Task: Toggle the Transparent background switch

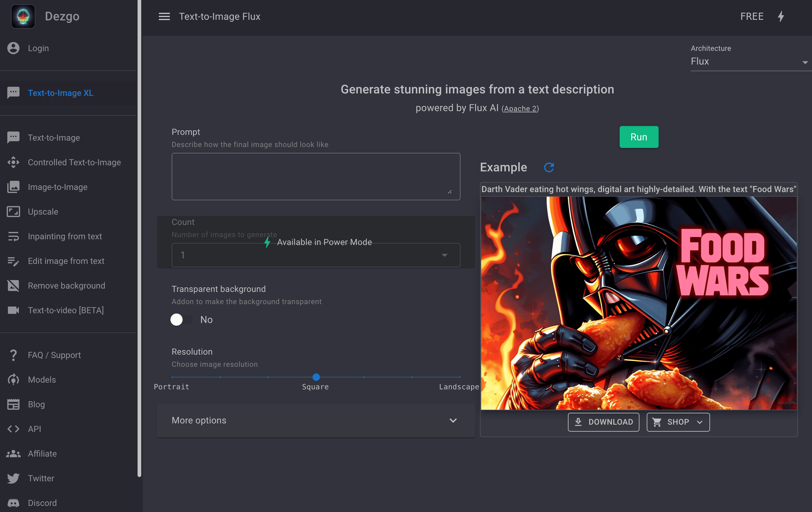Action: 181,319
